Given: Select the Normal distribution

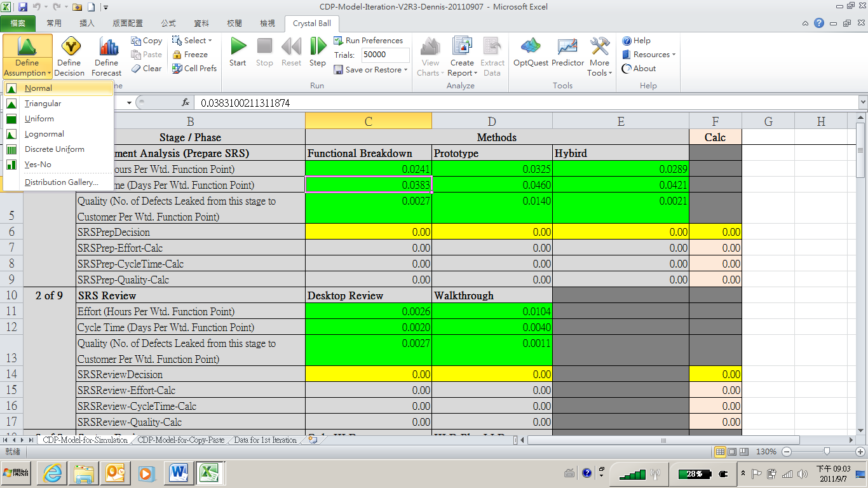Looking at the screenshot, I should point(58,88).
